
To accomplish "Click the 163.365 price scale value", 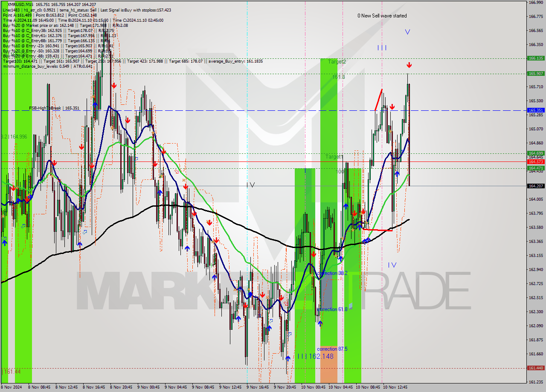I will [536, 241].
